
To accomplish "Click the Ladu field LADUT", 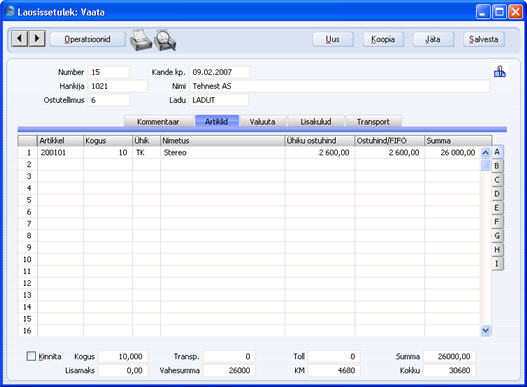I will [x=219, y=100].
